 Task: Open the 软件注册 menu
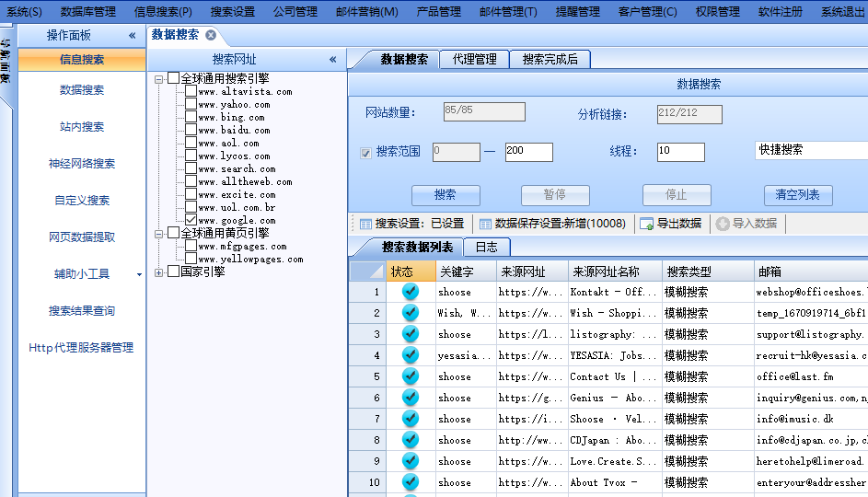(780, 12)
